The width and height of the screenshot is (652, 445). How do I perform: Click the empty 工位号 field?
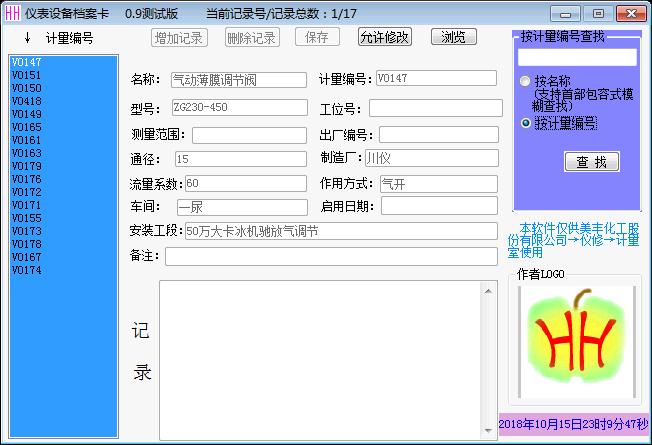point(436,108)
